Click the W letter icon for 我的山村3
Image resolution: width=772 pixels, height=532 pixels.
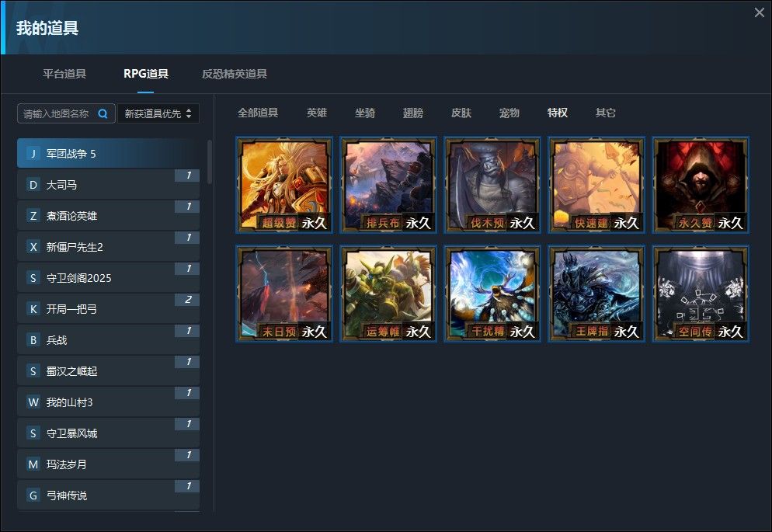pyautogui.click(x=33, y=402)
